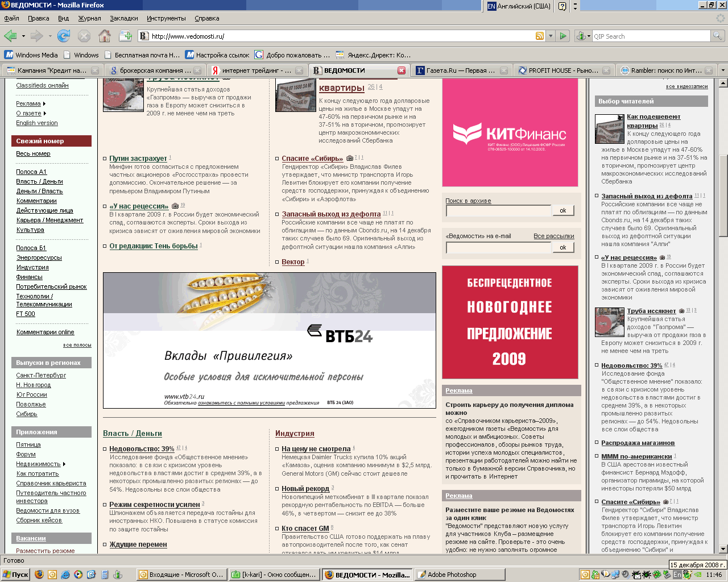Image resolution: width=728 pixels, height=582 pixels.
Task: Switch to Adobe Photoshop in the taskbar
Action: click(460, 575)
